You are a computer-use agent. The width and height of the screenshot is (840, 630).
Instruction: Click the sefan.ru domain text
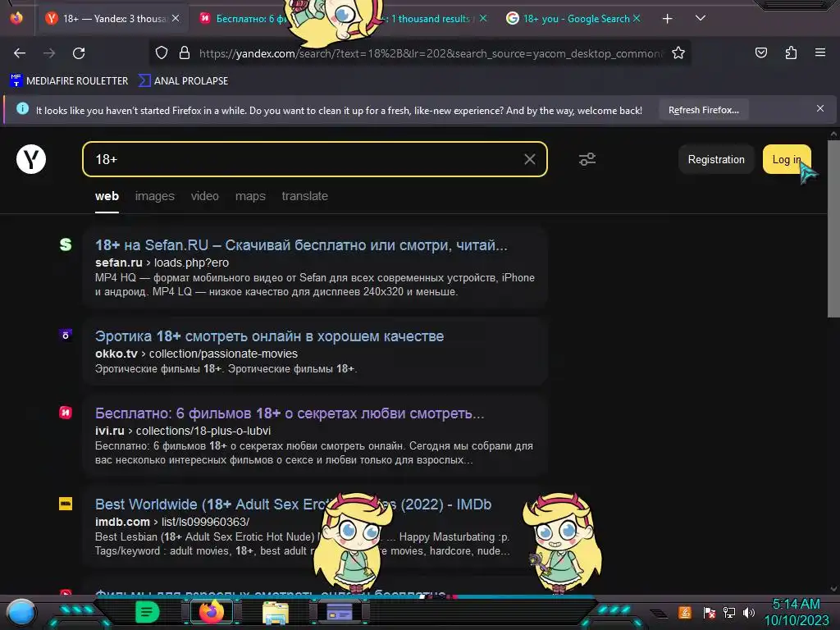click(x=118, y=262)
